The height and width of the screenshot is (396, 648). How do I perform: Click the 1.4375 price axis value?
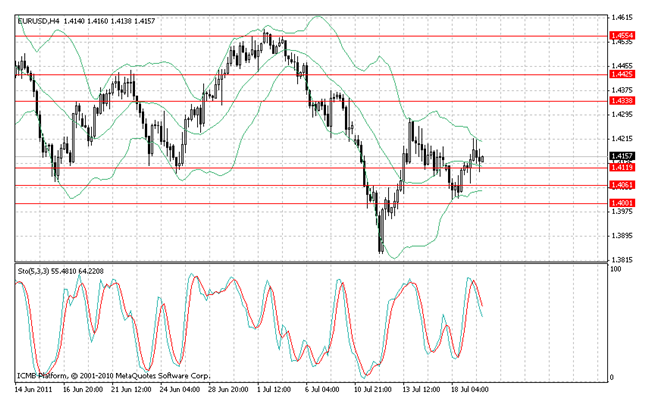[622, 90]
